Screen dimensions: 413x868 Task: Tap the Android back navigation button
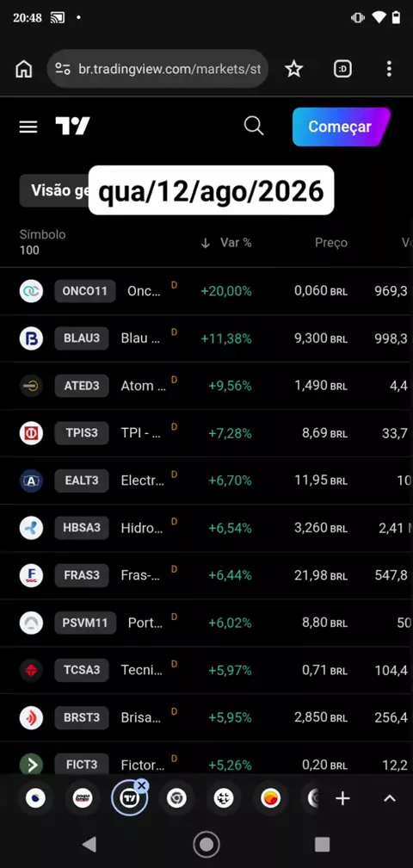(89, 844)
